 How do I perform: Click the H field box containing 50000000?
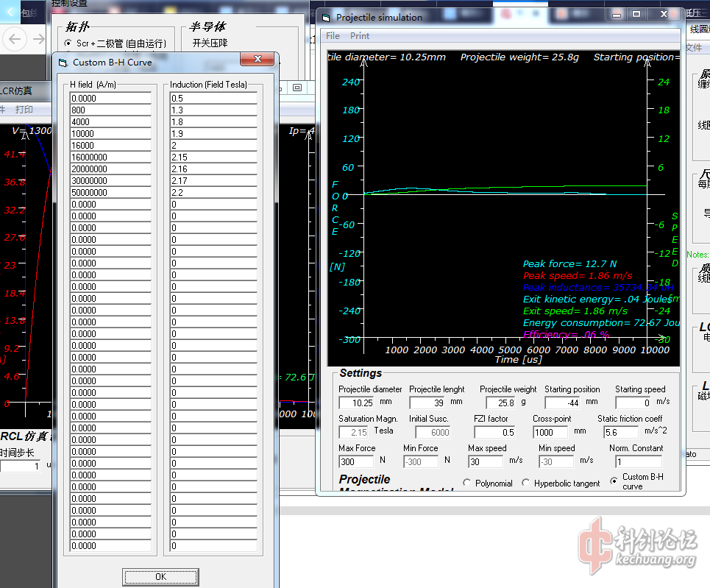pos(110,193)
